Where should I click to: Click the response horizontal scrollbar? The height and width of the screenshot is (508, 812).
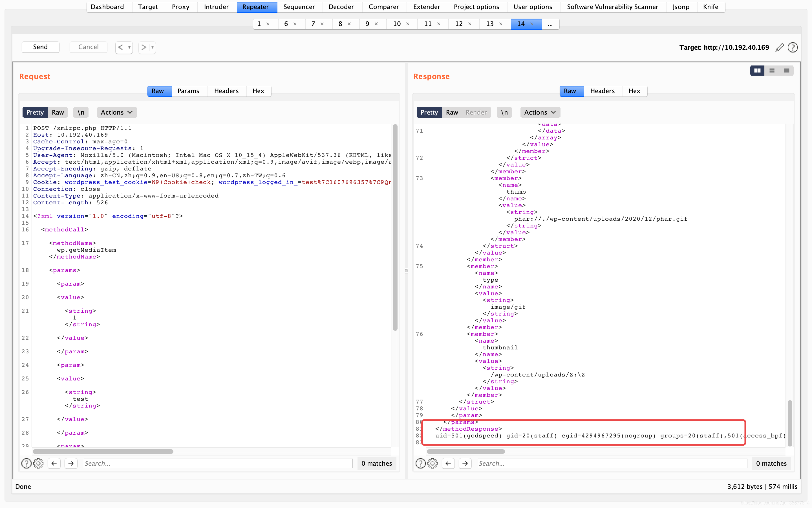466,452
